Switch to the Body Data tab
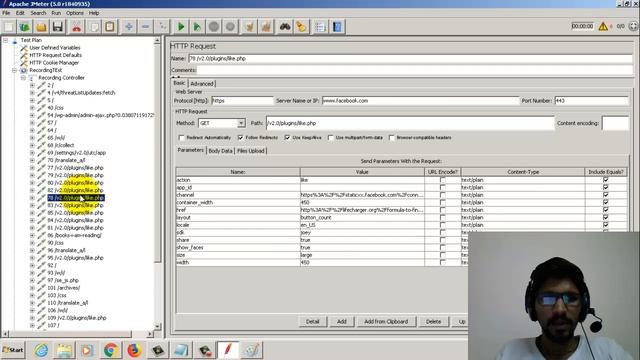640x360 pixels. coord(220,151)
